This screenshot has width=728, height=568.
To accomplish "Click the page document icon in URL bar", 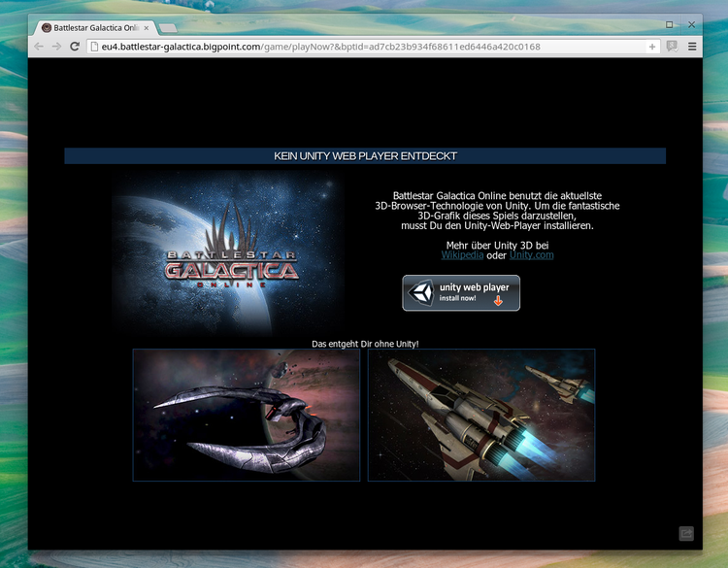I will 93,47.
